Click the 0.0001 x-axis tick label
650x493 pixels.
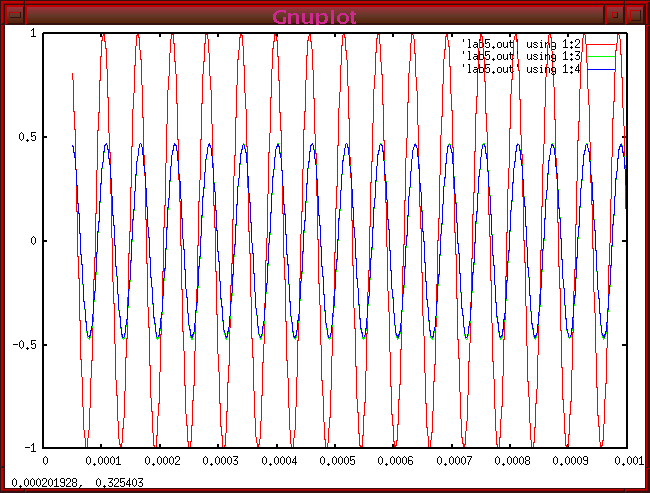coord(103,462)
